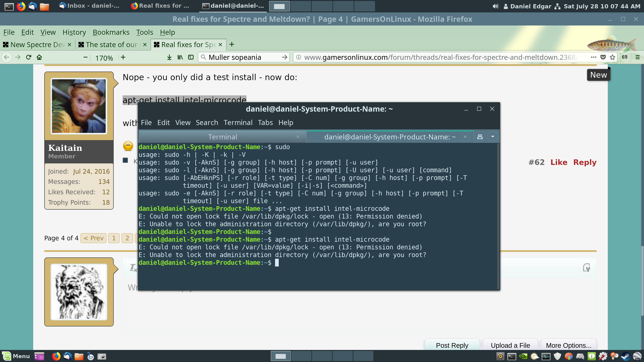Click the new terminal tab icon
The height and width of the screenshot is (362, 644).
[x=480, y=137]
